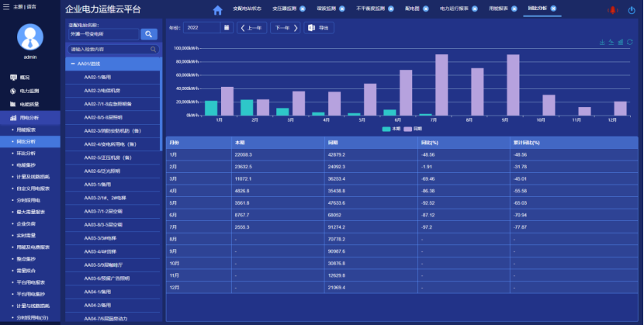644x325 pixels.
Task: Open the calendar year picker icon
Action: coord(227,28)
